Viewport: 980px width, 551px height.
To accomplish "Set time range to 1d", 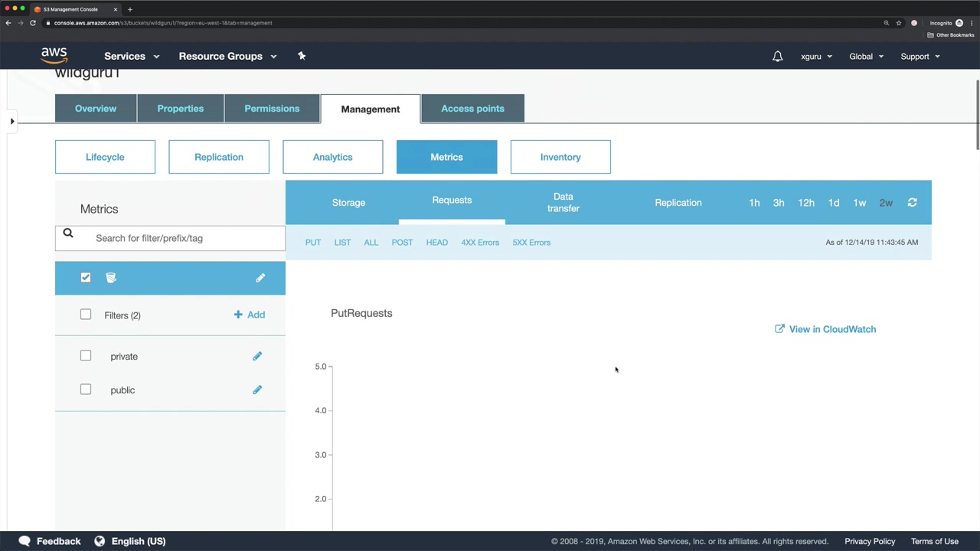I will pos(834,203).
